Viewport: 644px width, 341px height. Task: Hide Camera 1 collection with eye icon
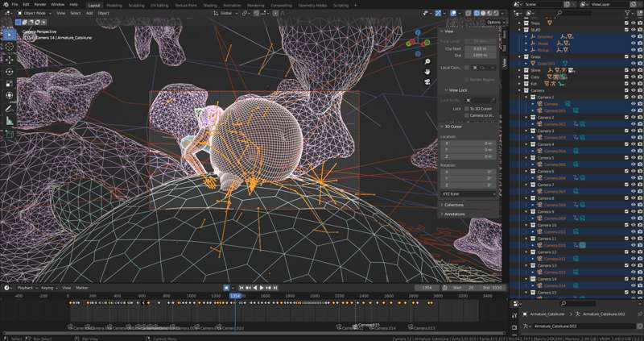633,98
